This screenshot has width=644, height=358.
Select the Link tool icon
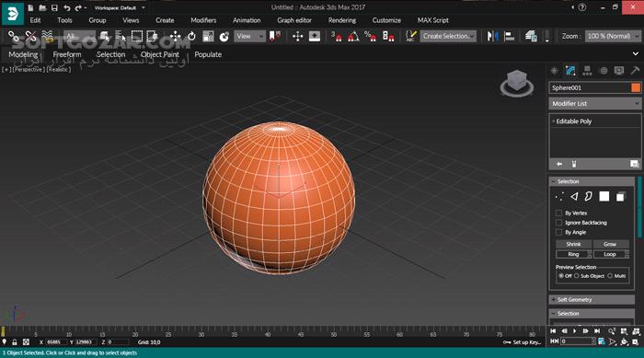[x=14, y=37]
